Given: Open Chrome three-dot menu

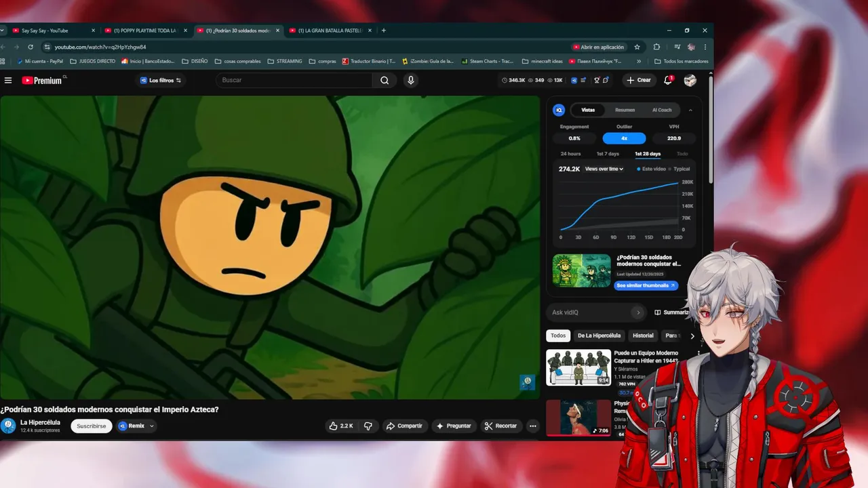Looking at the screenshot, I should coord(705,47).
